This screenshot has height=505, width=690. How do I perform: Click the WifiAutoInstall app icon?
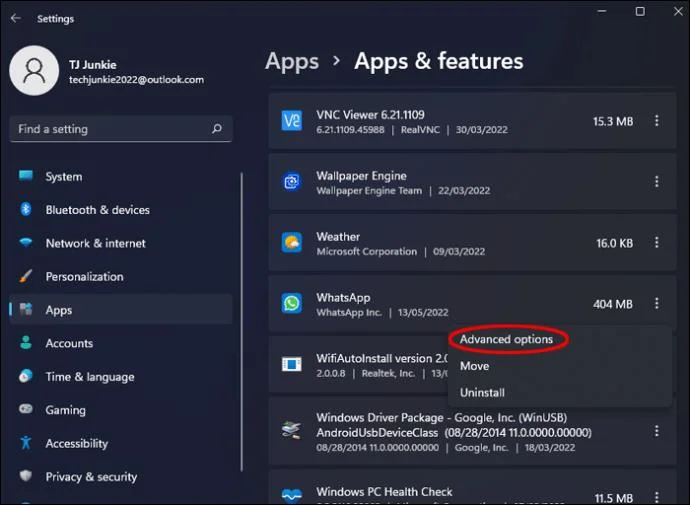point(292,364)
